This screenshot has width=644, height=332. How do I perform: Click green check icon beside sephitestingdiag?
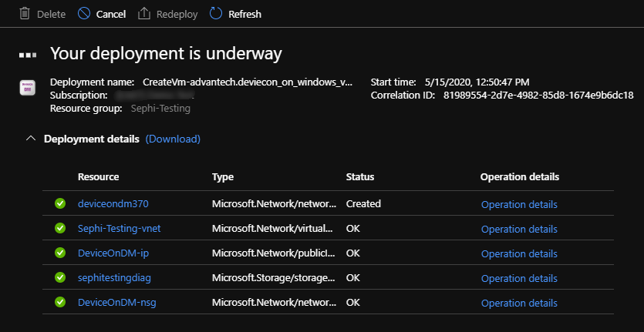tap(60, 278)
